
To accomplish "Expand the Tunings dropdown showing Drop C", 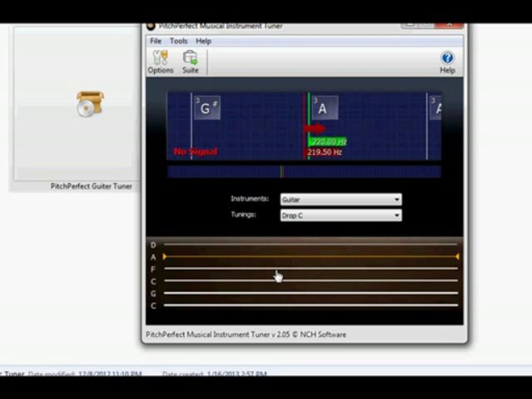I will [x=341, y=215].
